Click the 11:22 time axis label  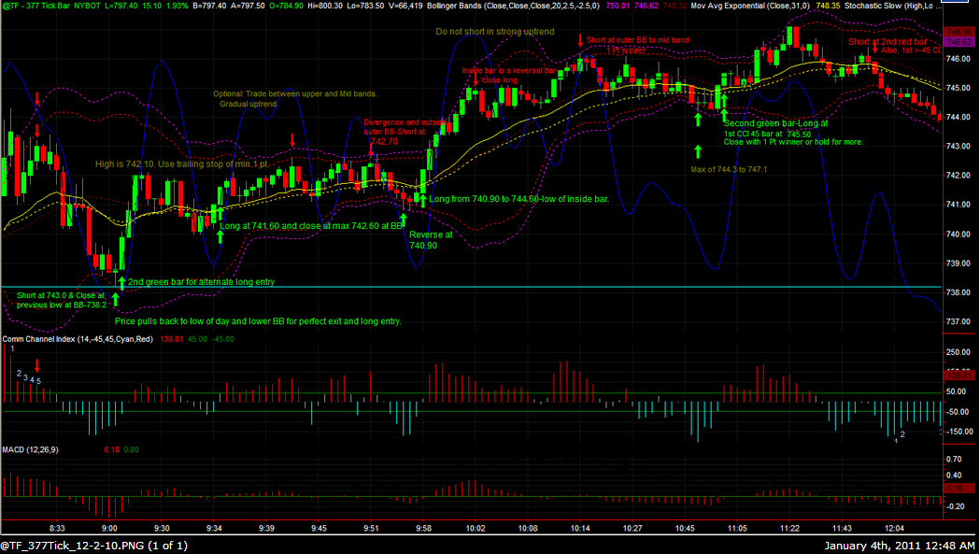coord(789,529)
